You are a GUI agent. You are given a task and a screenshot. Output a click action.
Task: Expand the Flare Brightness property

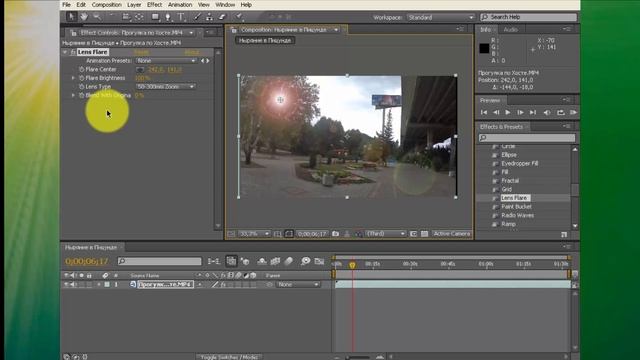73,78
